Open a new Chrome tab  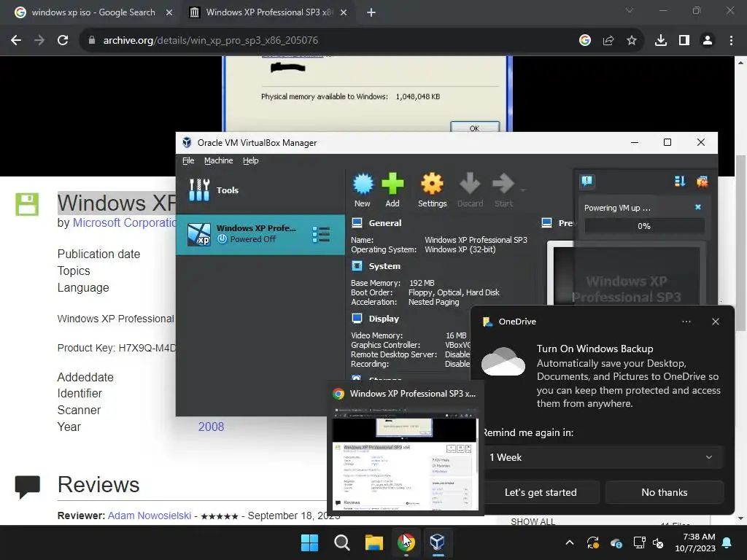tap(371, 12)
